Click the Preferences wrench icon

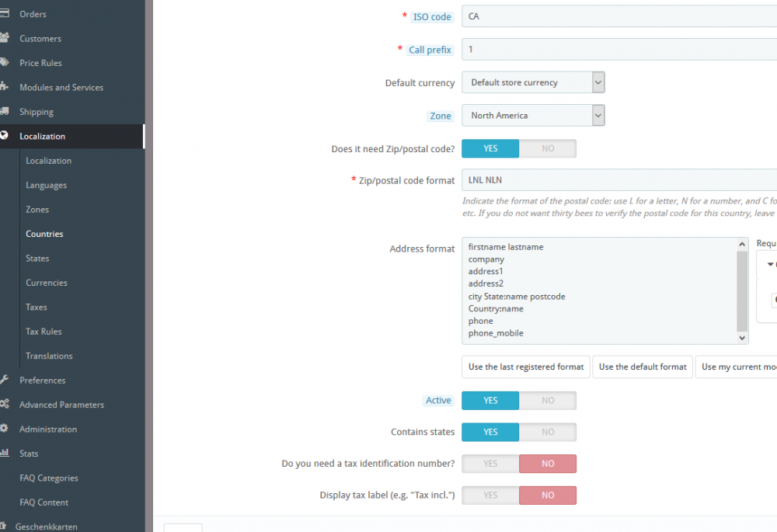pyautogui.click(x=5, y=380)
